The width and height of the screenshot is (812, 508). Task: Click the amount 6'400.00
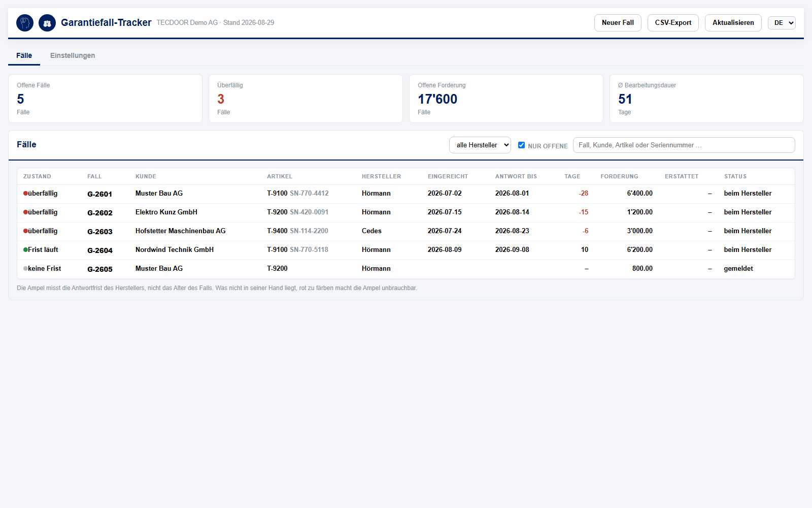[639, 194]
